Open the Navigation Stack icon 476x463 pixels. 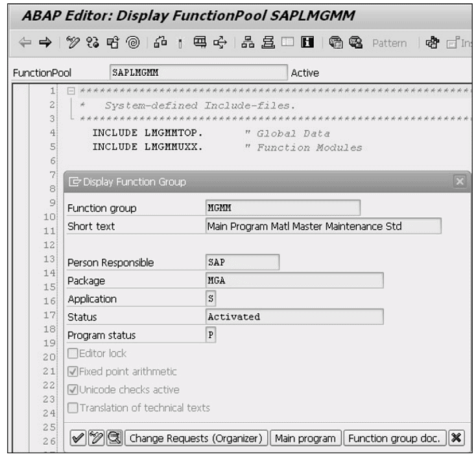click(x=268, y=43)
